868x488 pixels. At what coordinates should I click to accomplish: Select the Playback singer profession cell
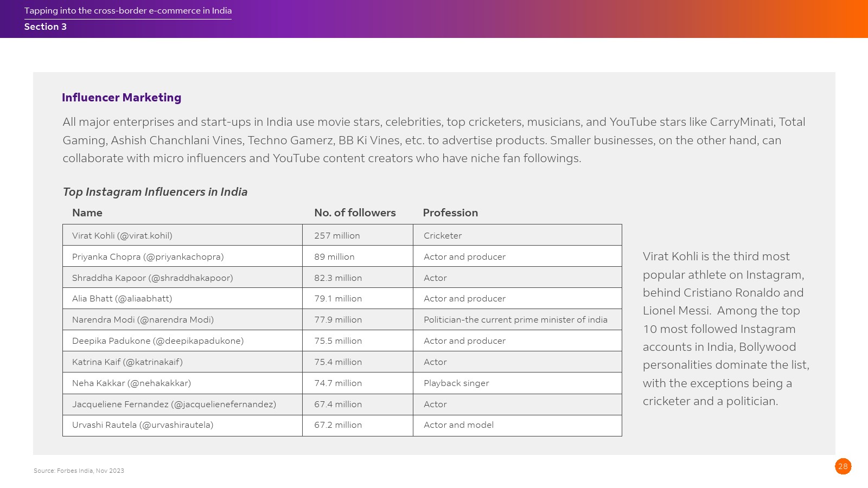[x=456, y=383]
